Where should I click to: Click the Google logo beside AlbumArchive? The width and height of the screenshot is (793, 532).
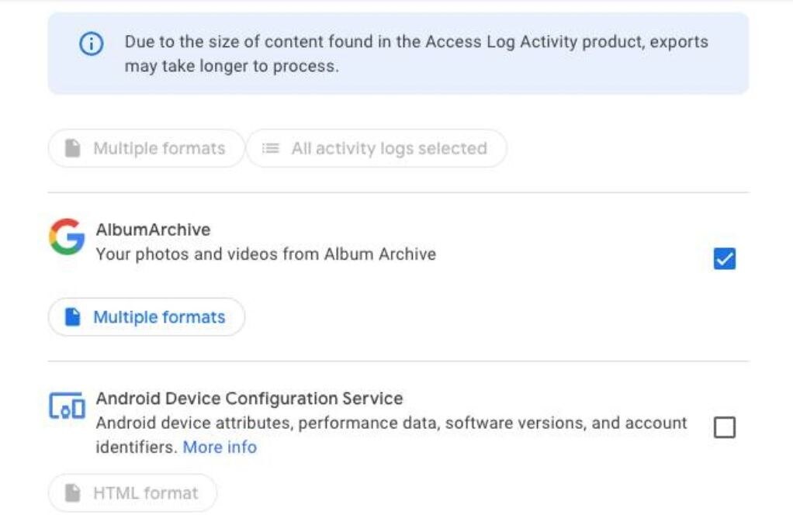67,237
